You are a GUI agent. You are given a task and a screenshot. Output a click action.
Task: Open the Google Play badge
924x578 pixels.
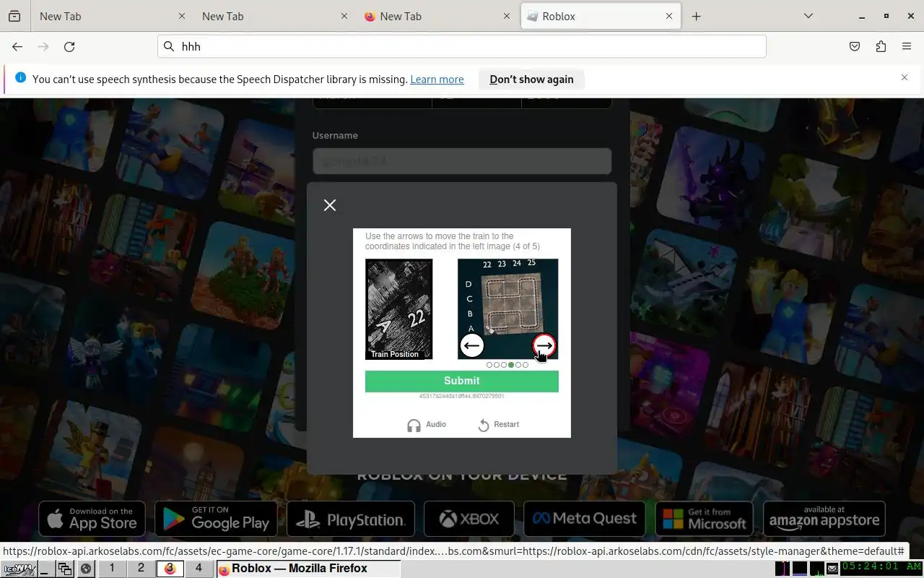[x=216, y=519]
